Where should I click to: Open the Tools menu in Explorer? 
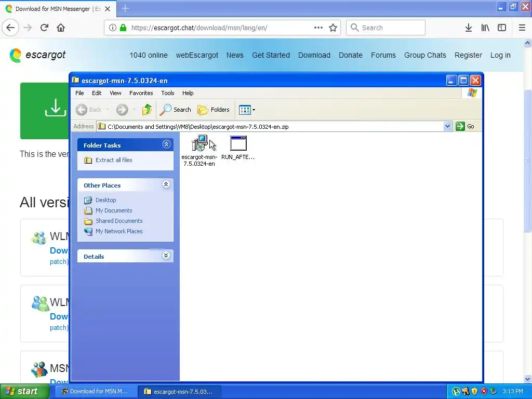coord(168,93)
